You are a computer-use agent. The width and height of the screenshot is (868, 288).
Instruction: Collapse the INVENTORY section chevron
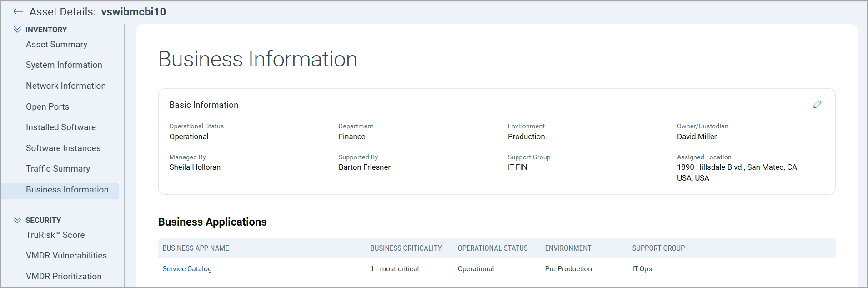click(x=17, y=30)
